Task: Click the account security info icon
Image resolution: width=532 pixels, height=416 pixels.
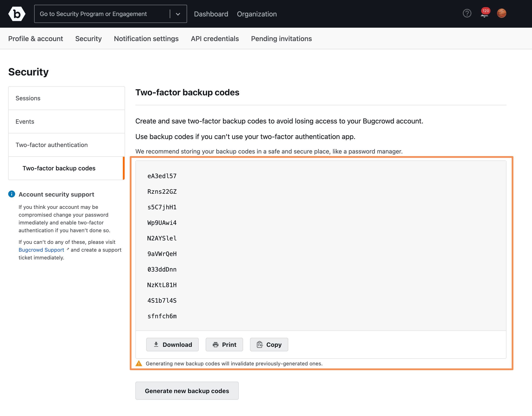Action: click(x=12, y=194)
